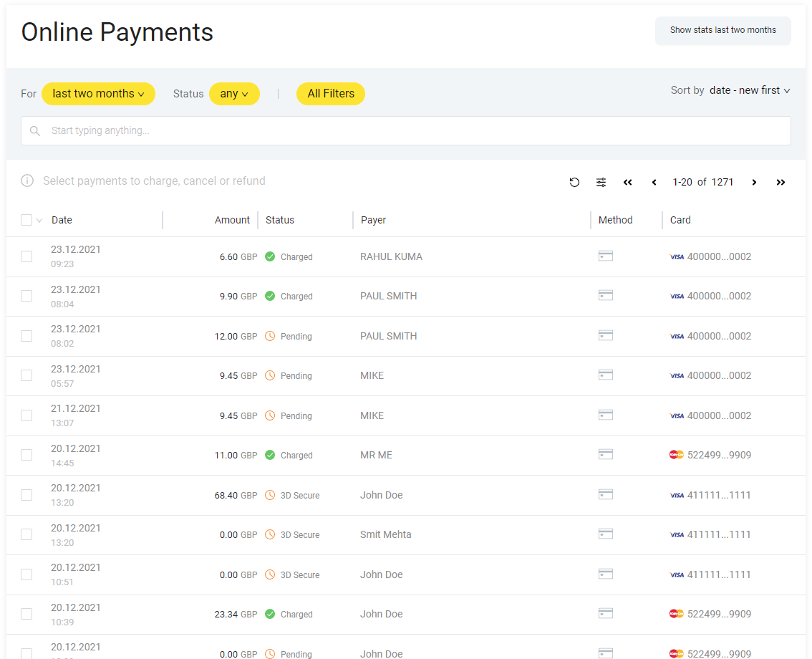Click card method icon for Smit Mehta
Screen dimensions: 812x659
click(x=605, y=534)
